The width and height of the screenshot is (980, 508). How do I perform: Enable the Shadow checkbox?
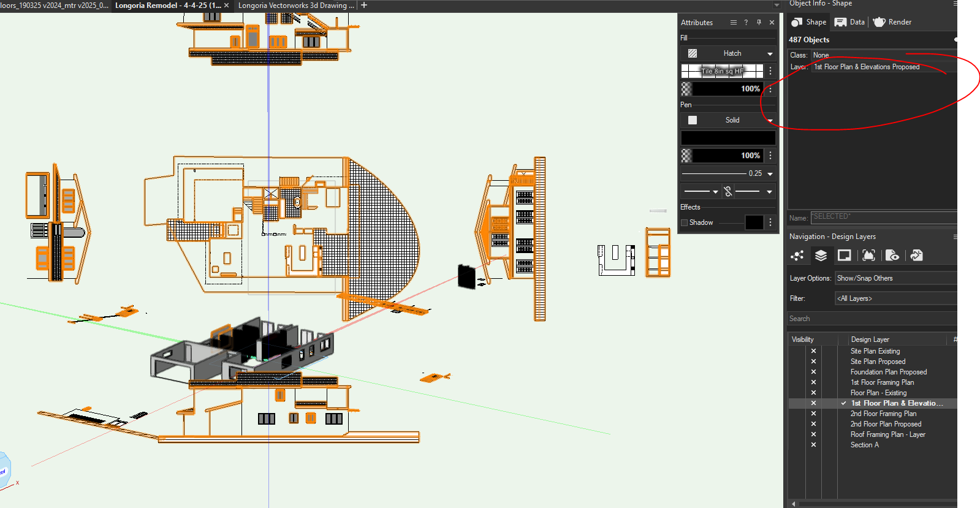pos(685,222)
